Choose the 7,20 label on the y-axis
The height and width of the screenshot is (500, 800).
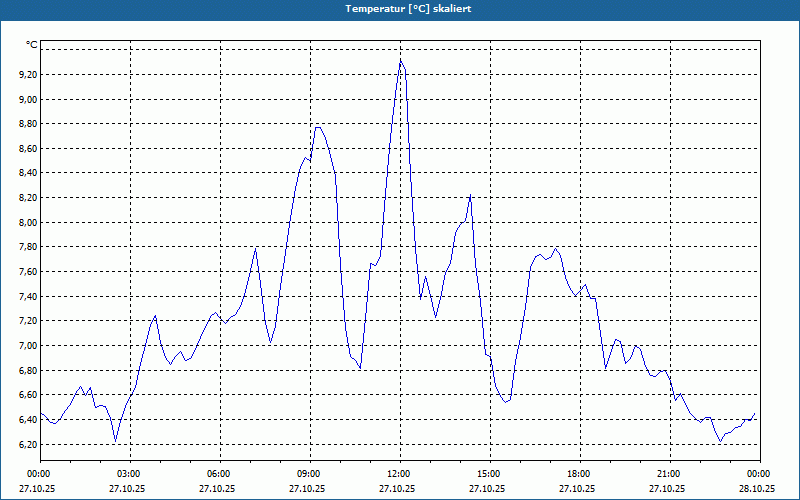[x=29, y=321]
